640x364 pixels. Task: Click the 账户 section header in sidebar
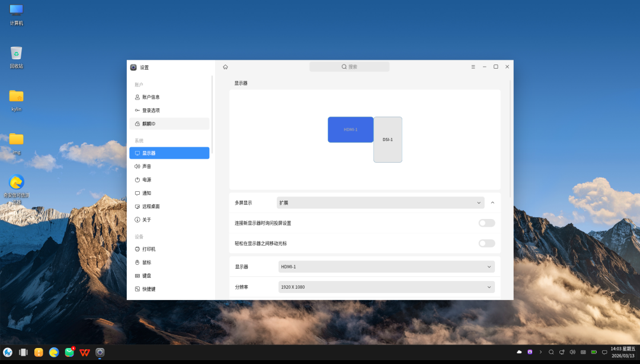(139, 85)
